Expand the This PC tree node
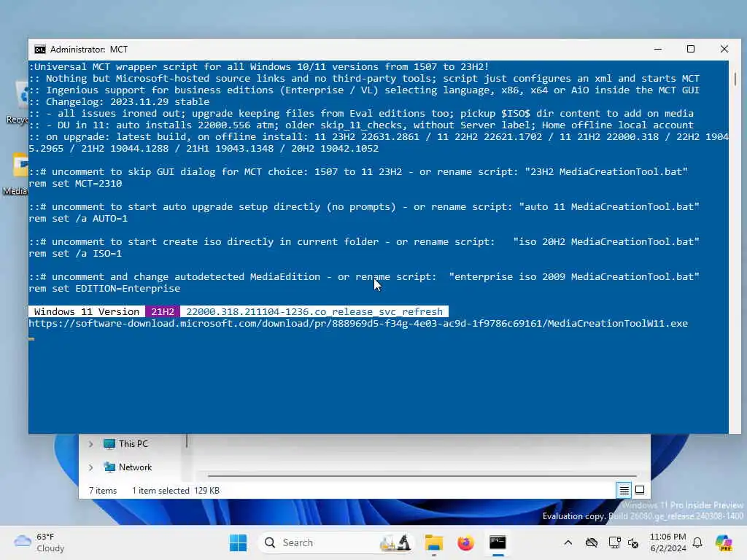The image size is (747, 560). pyautogui.click(x=90, y=444)
